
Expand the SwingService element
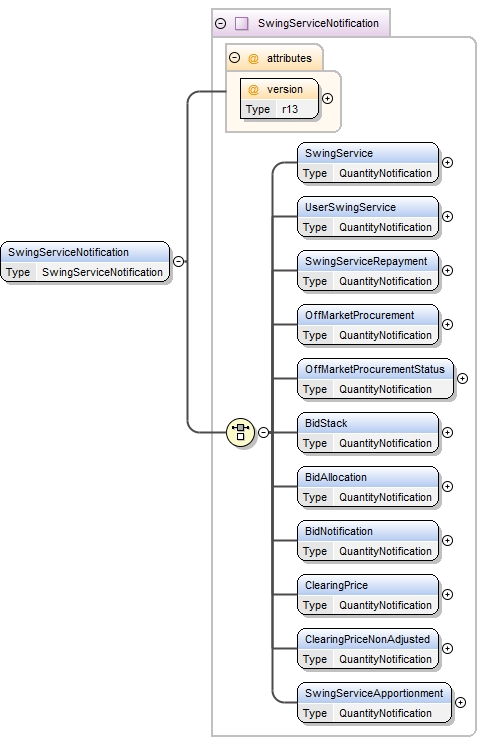coord(447,162)
